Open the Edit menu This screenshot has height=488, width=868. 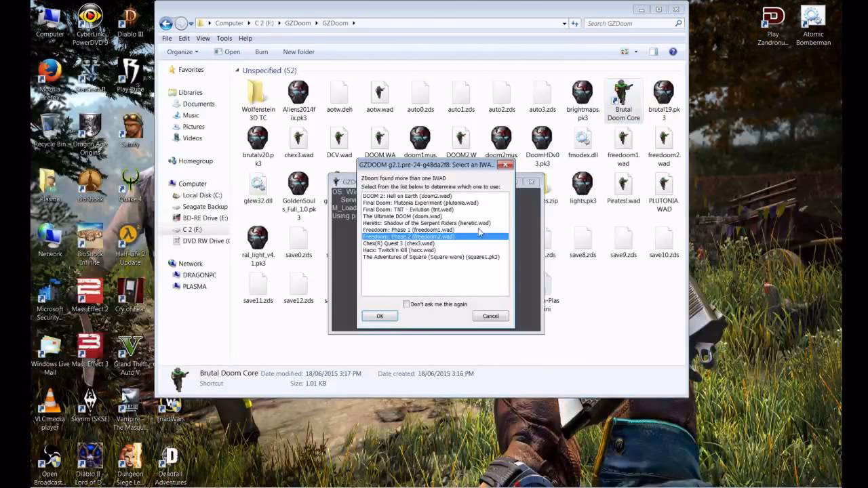coord(184,39)
